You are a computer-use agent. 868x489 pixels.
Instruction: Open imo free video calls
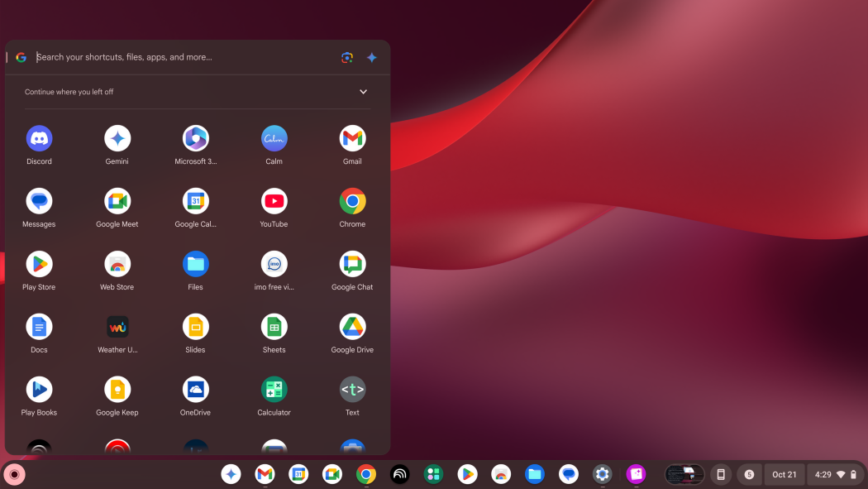274,263
